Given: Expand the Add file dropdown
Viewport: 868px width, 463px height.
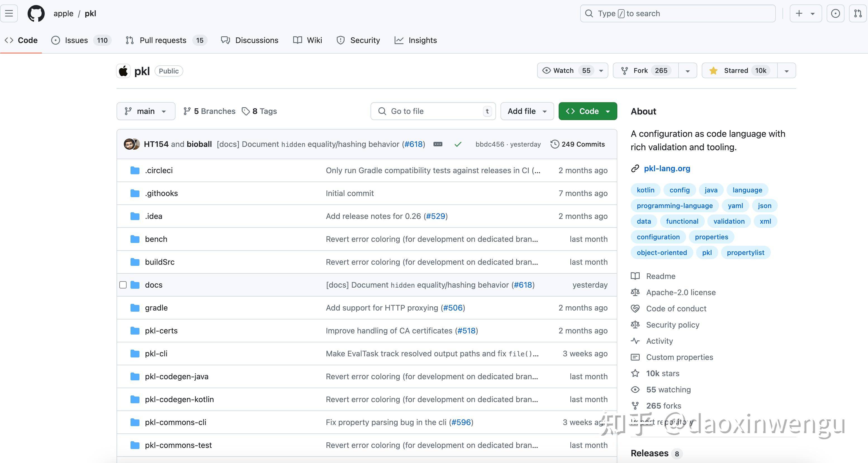Looking at the screenshot, I should coord(527,111).
